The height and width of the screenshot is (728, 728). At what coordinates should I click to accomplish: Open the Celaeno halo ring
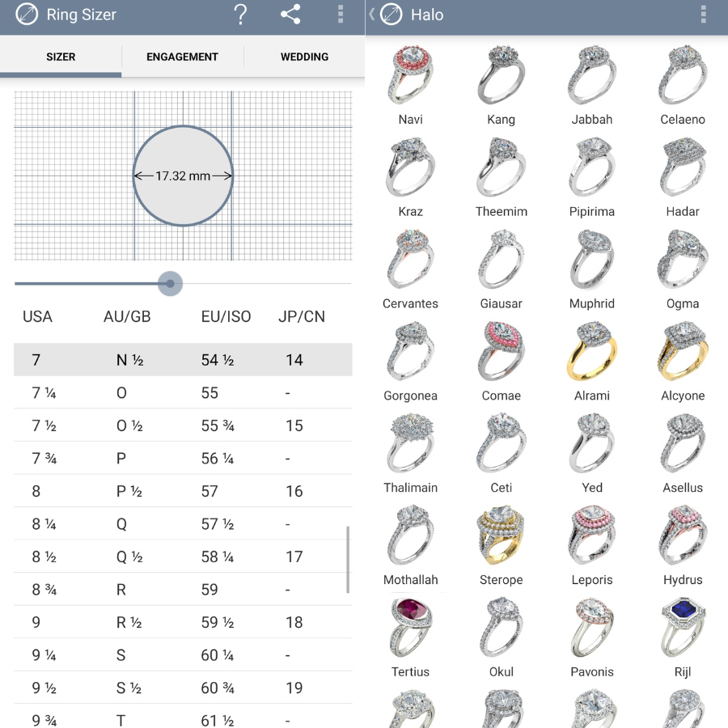click(x=683, y=85)
